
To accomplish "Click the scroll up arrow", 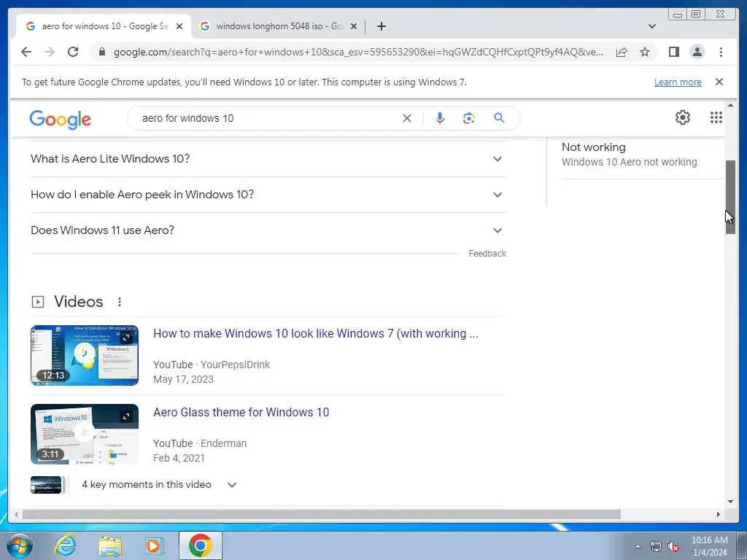I will point(730,105).
